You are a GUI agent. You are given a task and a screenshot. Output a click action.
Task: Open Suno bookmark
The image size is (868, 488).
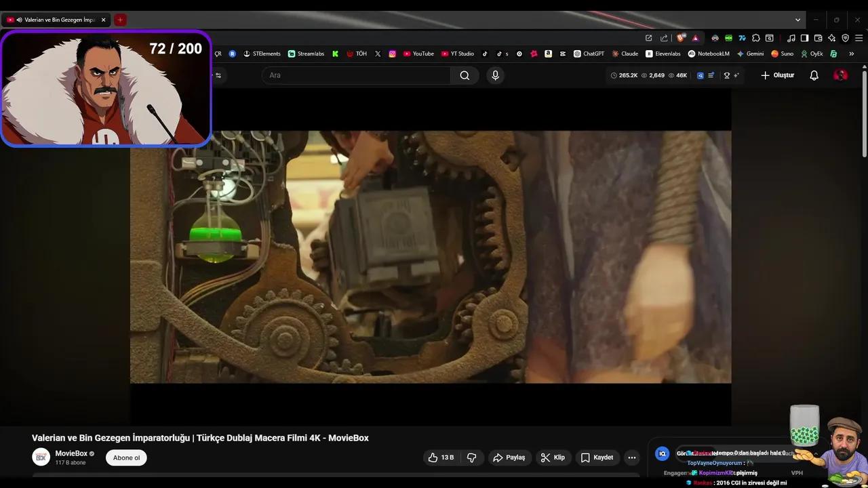(x=782, y=54)
